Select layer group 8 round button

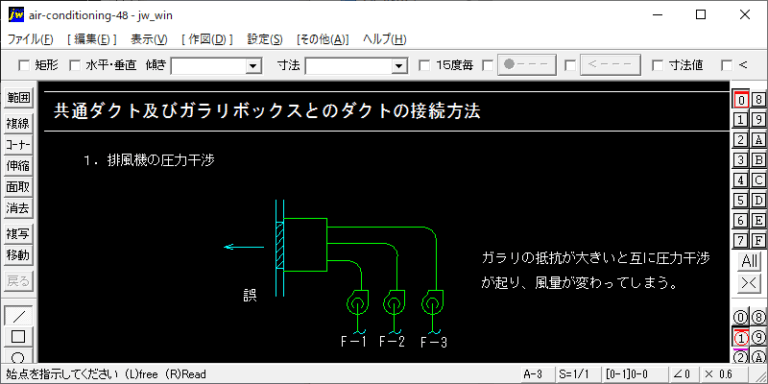click(759, 318)
